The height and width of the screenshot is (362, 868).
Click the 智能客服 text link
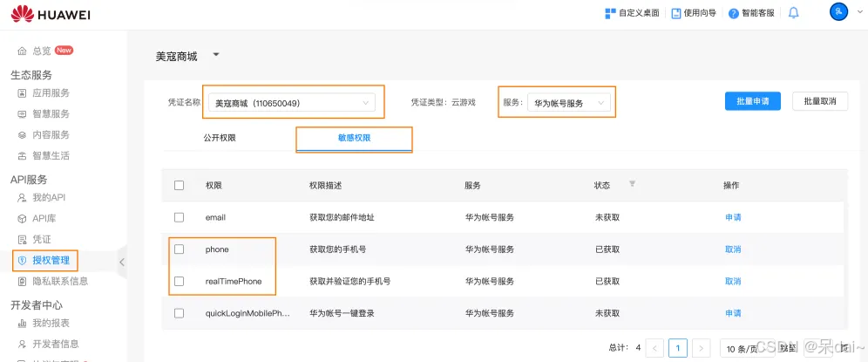click(x=758, y=13)
